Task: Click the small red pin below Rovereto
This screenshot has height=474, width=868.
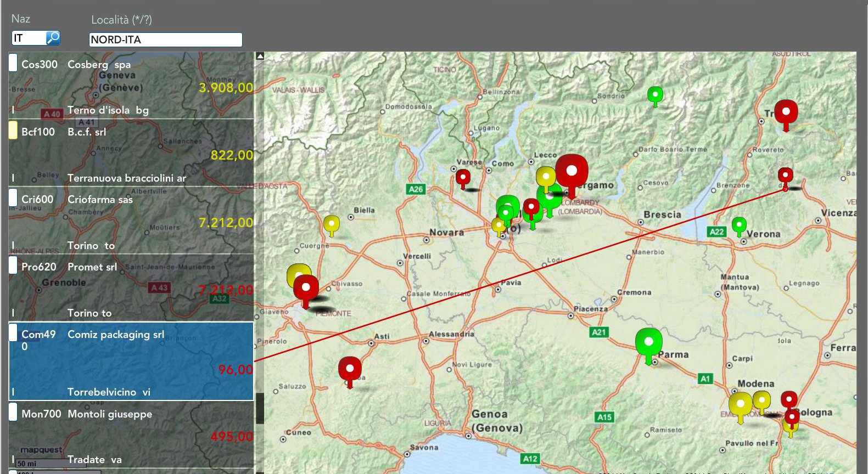Action: pos(786,176)
